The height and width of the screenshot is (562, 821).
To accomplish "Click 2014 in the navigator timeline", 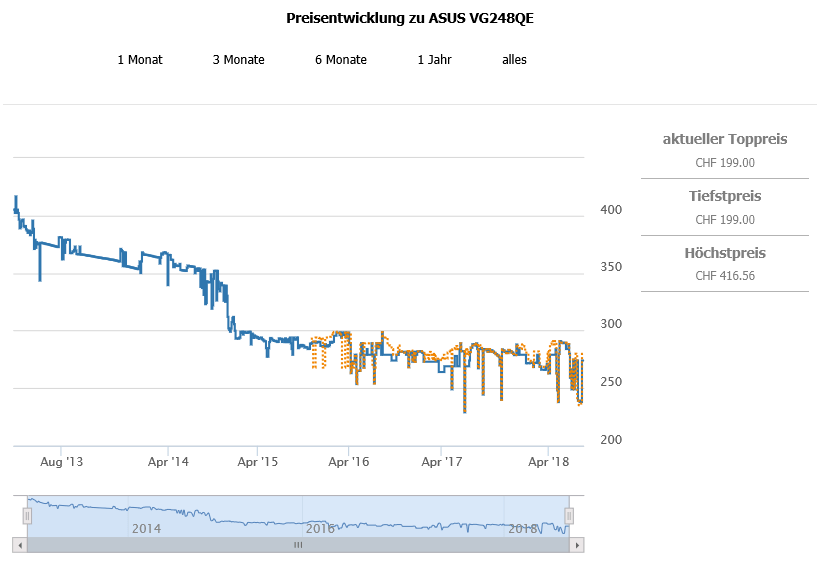I will tap(146, 528).
